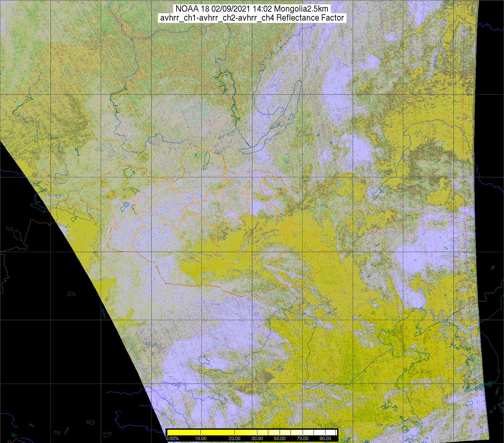
Task: Click the "90.00" colorbar label
Action: pos(325,438)
